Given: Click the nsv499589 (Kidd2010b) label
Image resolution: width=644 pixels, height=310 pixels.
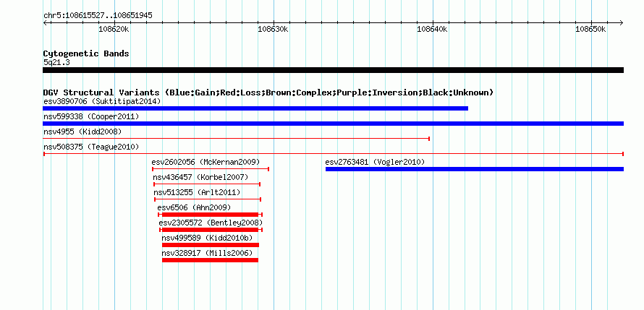Looking at the screenshot, I should click(x=207, y=238).
